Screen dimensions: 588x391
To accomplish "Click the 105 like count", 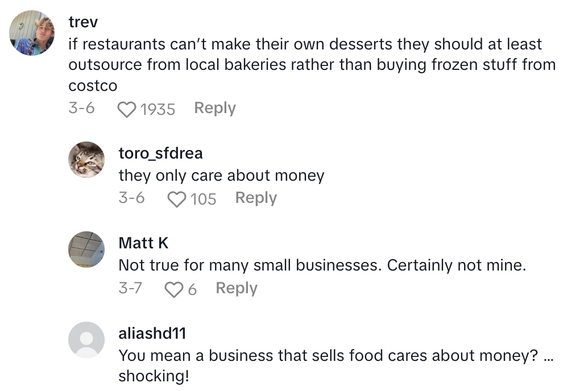I will click(x=204, y=199).
